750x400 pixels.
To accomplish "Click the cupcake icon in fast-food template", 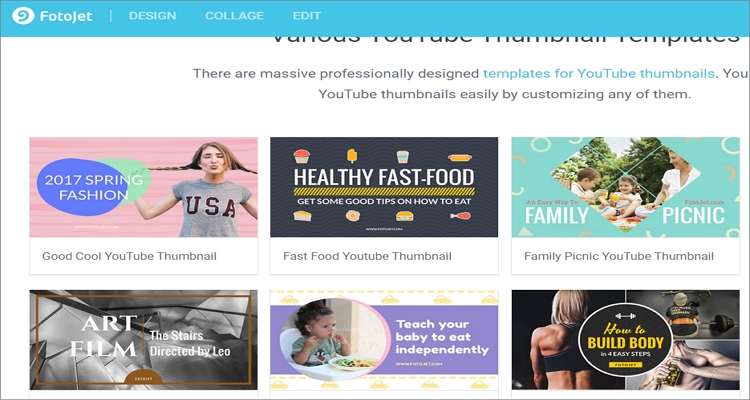I will tap(302, 156).
